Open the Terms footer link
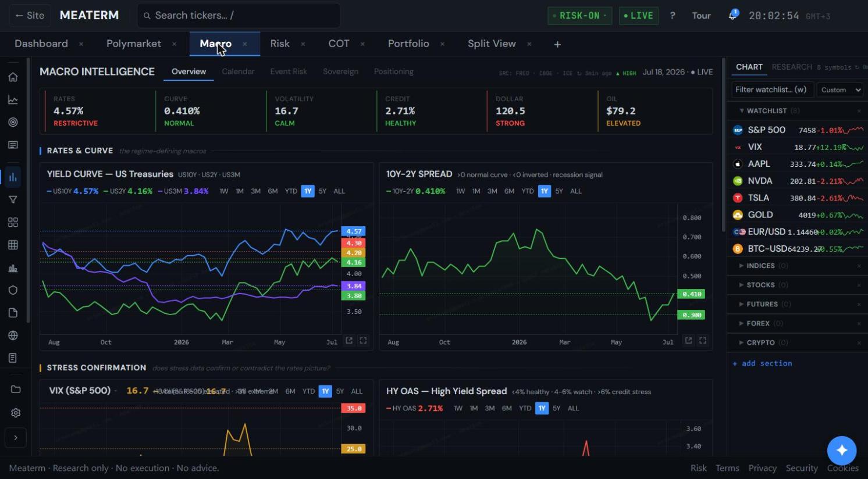 [727, 468]
